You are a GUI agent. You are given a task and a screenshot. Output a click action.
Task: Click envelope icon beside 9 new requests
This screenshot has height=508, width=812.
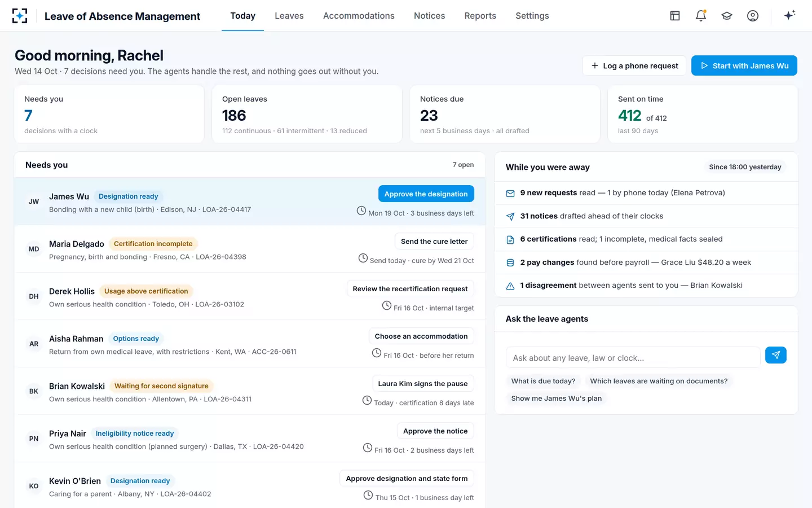[510, 193]
